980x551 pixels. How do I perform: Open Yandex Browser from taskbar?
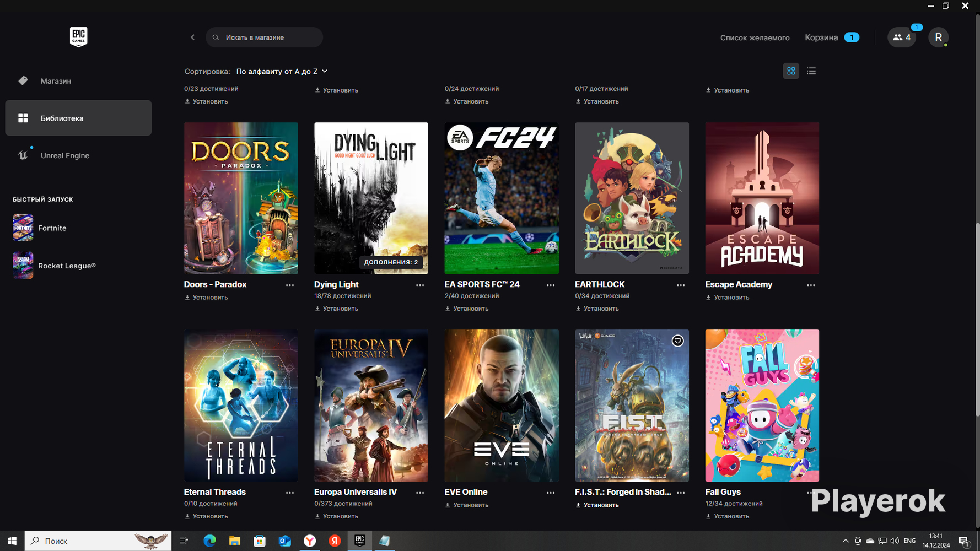pos(310,541)
